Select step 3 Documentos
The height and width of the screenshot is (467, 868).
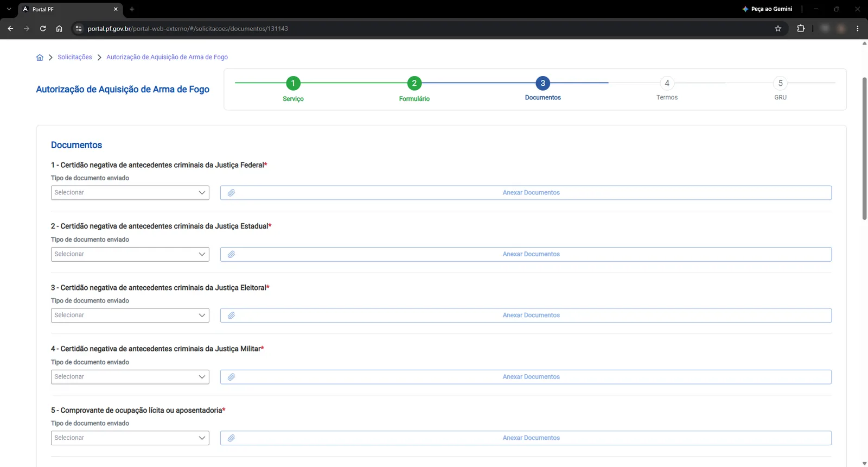(x=542, y=83)
